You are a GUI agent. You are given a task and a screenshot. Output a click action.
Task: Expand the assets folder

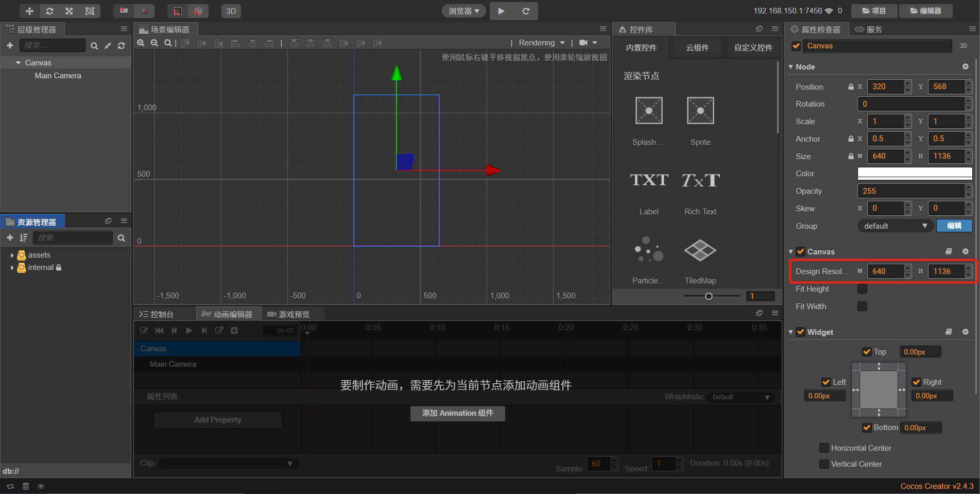[x=12, y=255]
